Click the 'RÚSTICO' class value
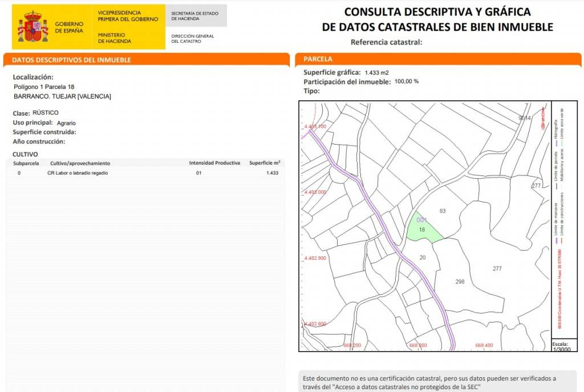Viewport: 584px width, 392px height. [x=46, y=112]
